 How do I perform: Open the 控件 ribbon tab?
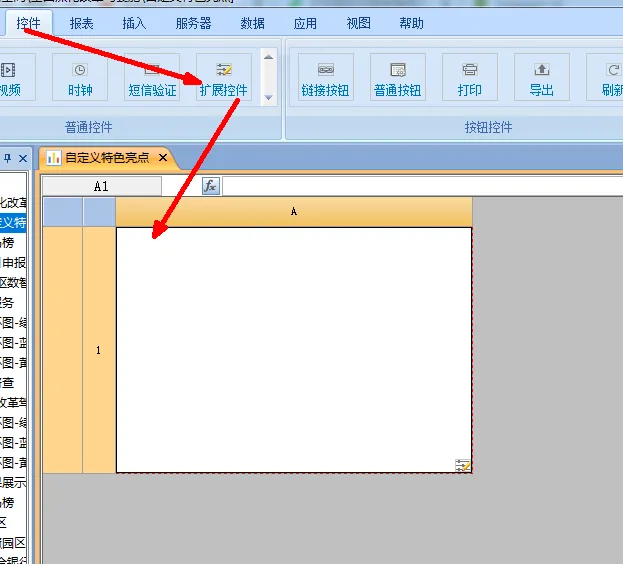click(x=29, y=23)
